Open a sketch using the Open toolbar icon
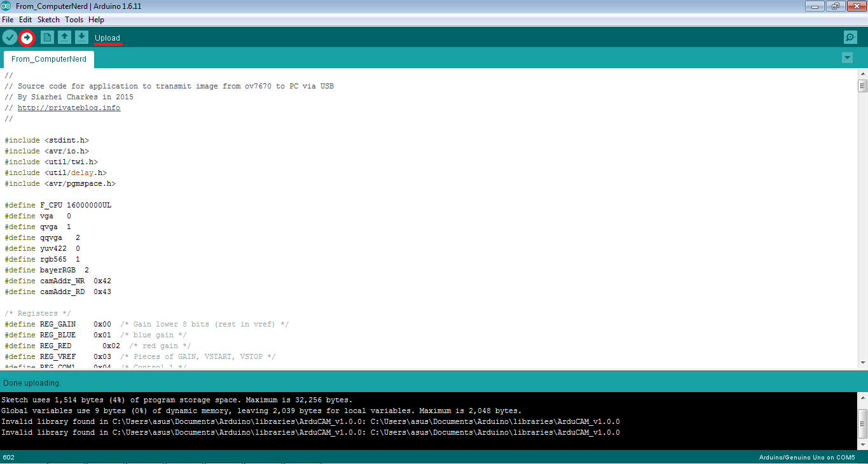868x464 pixels. [64, 37]
